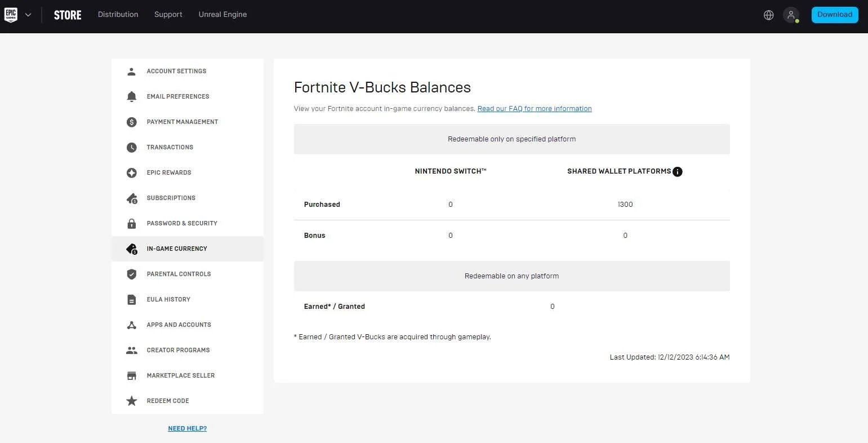This screenshot has width=868, height=443.
Task: Click the Password & Security lock icon
Action: (132, 223)
